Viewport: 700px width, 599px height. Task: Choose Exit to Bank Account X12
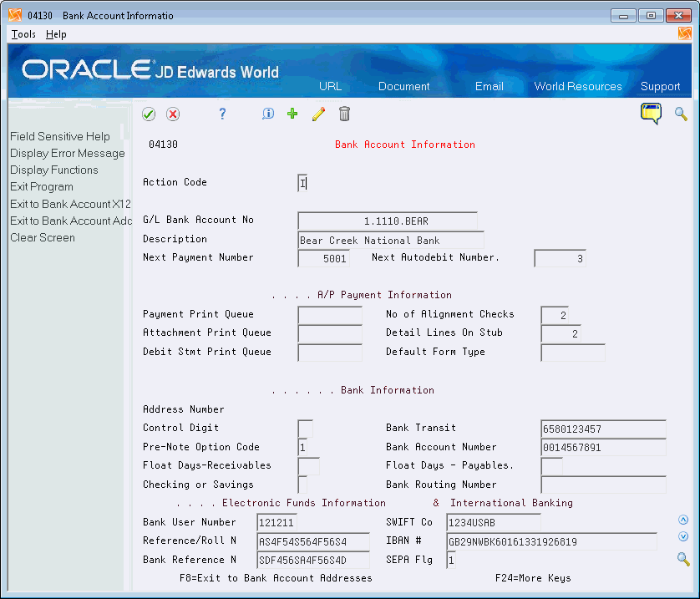(70, 204)
